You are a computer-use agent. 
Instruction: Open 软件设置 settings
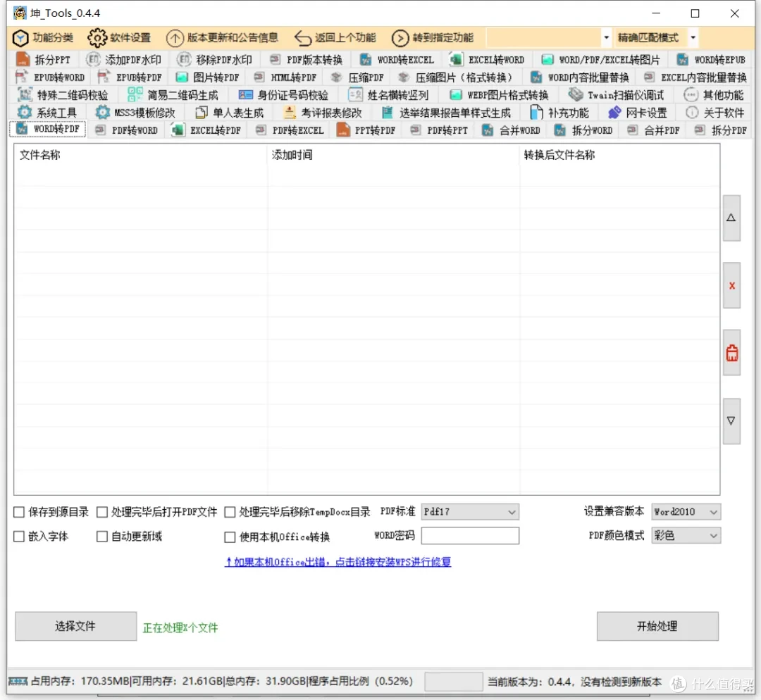tap(119, 37)
